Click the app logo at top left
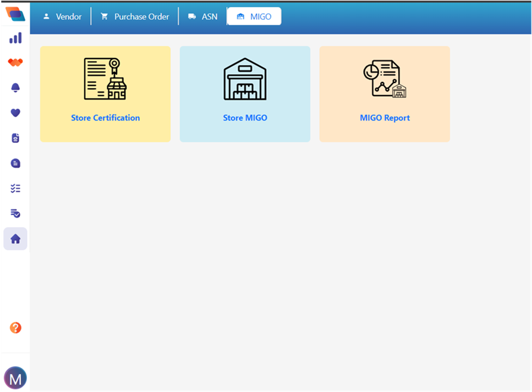 point(16,14)
